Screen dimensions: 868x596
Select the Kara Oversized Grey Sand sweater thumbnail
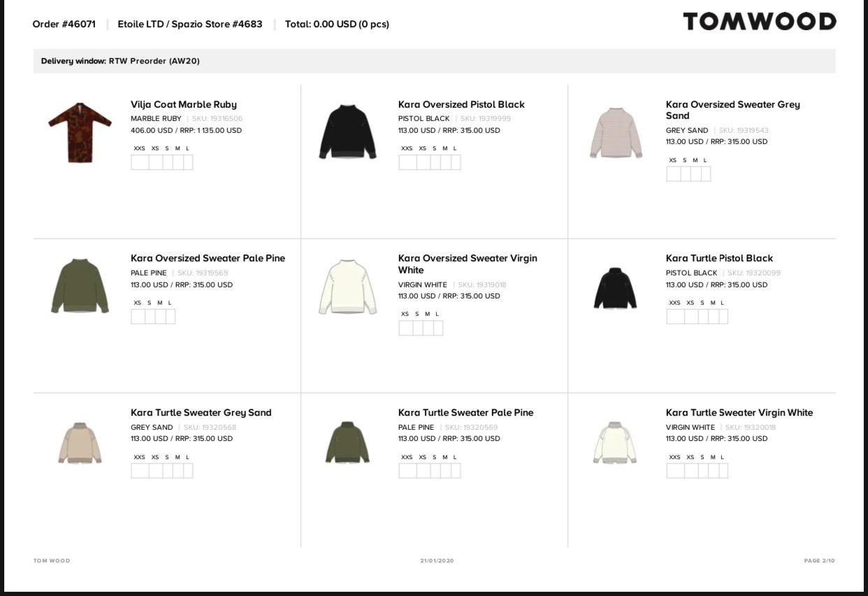tap(615, 133)
